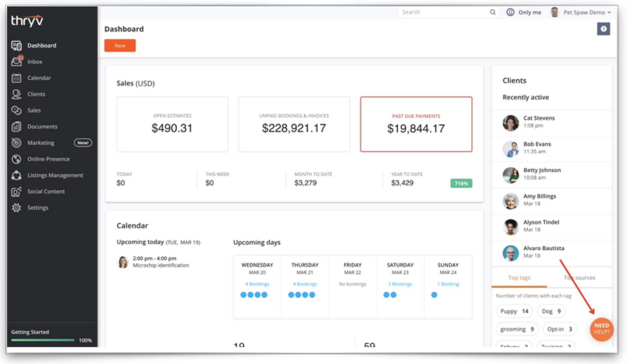Viewport: 630px width, 364px height.
Task: Go to Inbox in the sidebar
Action: 35,62
